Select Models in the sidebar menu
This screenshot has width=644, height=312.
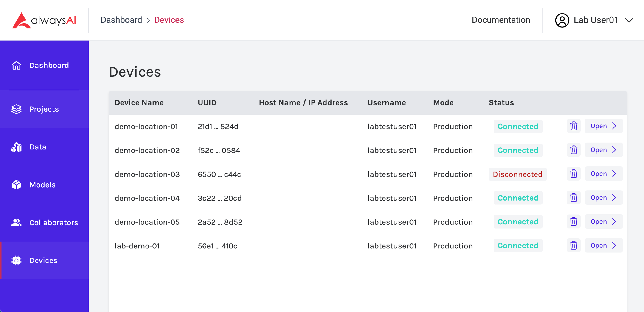click(42, 185)
